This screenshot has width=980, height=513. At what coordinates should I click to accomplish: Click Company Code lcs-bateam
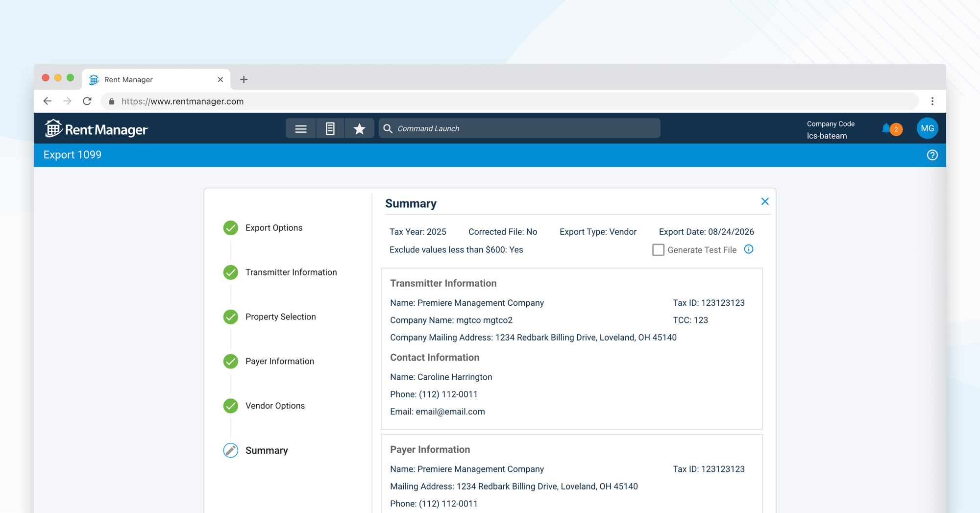831,130
